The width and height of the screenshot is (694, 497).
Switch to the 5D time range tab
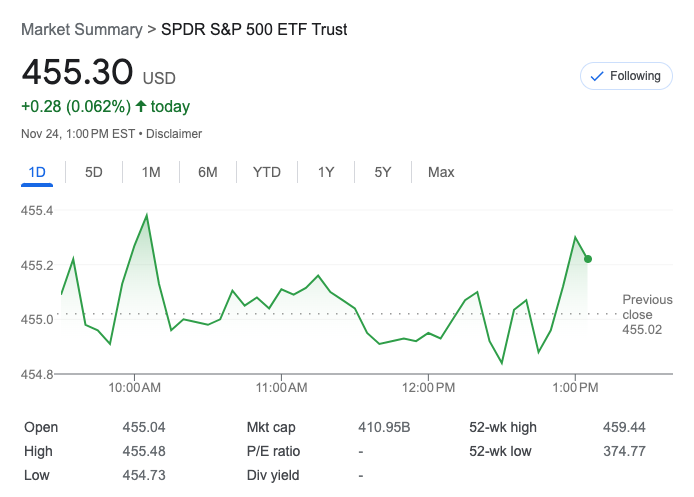[x=93, y=172]
